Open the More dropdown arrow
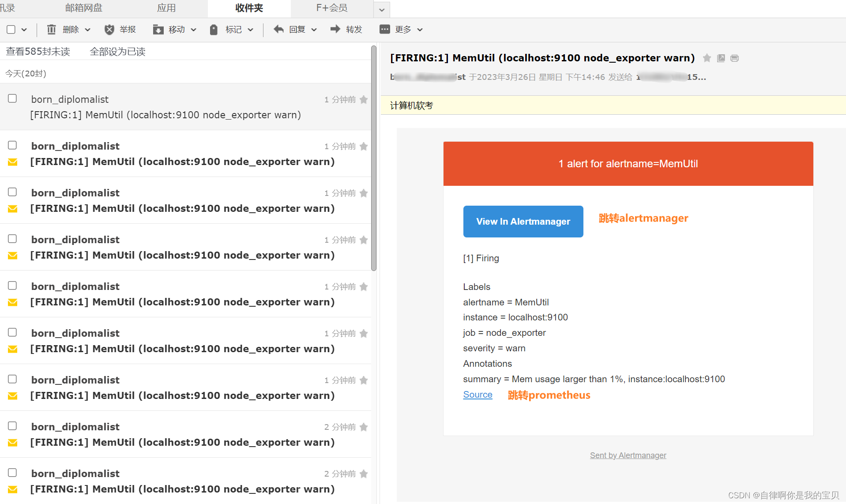Image resolution: width=846 pixels, height=504 pixels. pyautogui.click(x=420, y=30)
